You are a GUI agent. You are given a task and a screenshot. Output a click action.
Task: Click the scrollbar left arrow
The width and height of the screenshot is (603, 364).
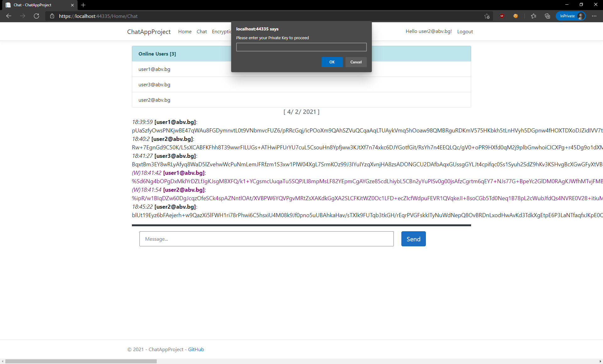(3, 361)
